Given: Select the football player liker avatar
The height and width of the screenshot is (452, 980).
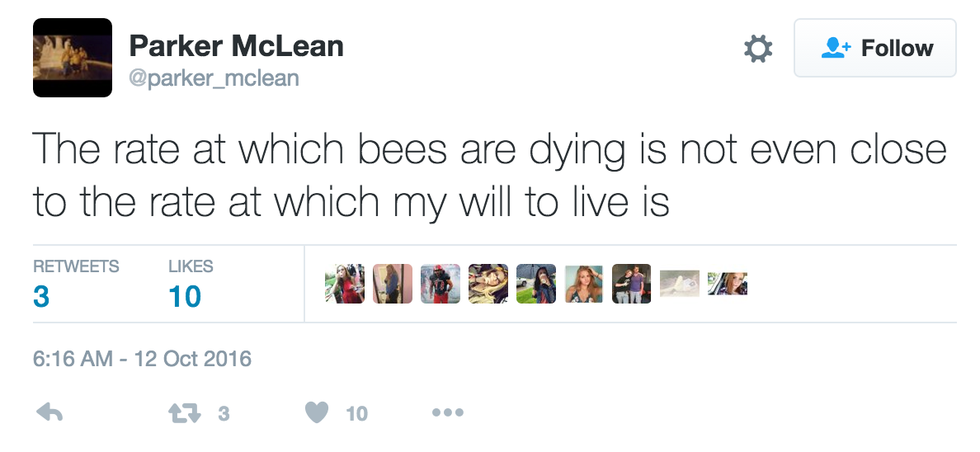Looking at the screenshot, I should pos(440,284).
